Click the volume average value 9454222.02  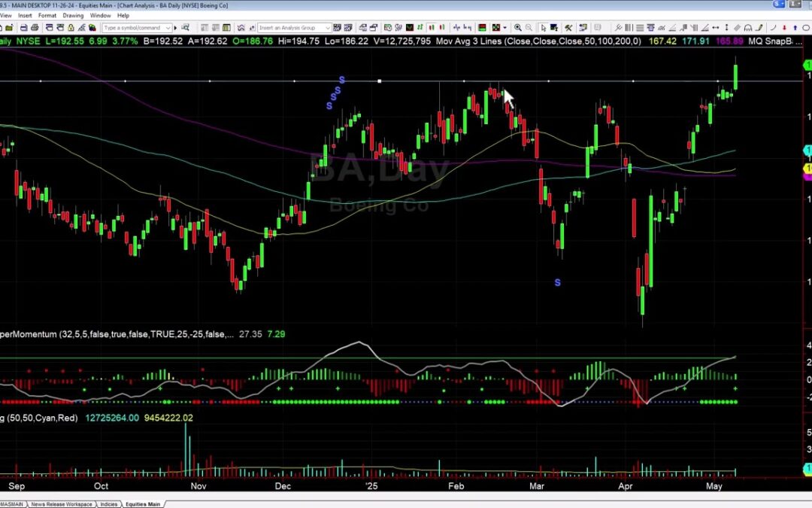pos(168,418)
